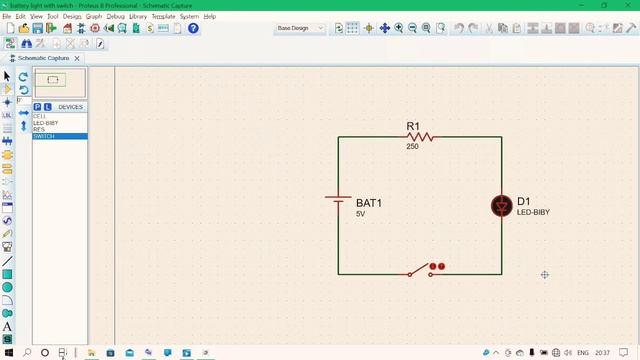The width and height of the screenshot is (640, 360).
Task: Select the Junction Dot Mode tool
Action: [7, 102]
